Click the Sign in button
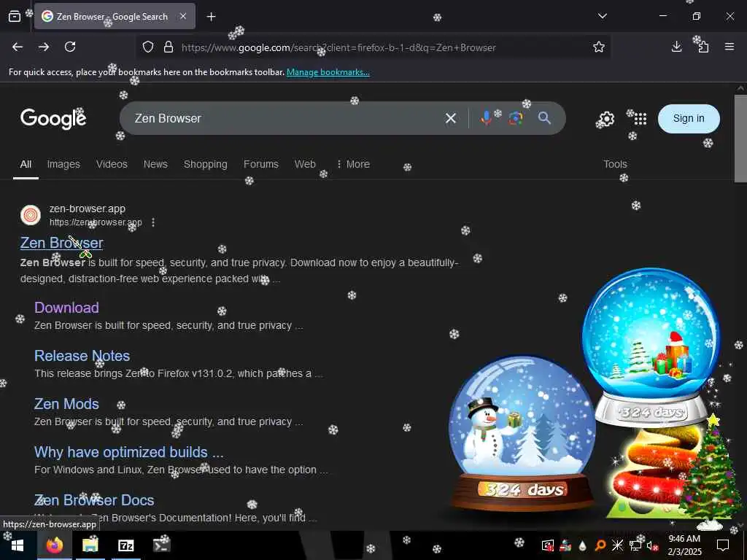747x560 pixels. click(x=689, y=119)
